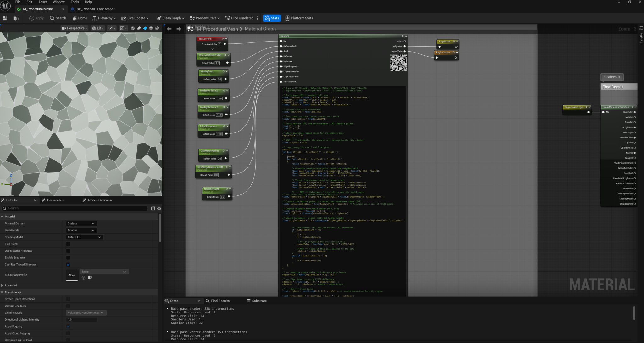The image size is (644, 343).
Task: Click the Custom node noise preview thumbnail
Action: pos(398,63)
